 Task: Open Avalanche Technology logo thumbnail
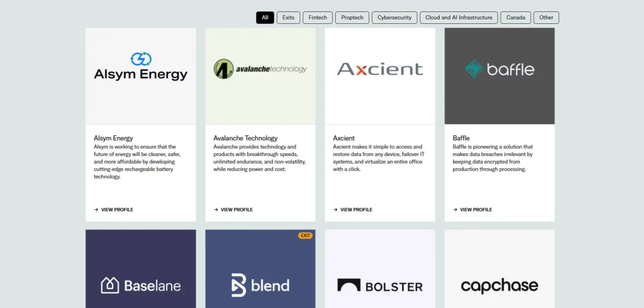coord(260,76)
